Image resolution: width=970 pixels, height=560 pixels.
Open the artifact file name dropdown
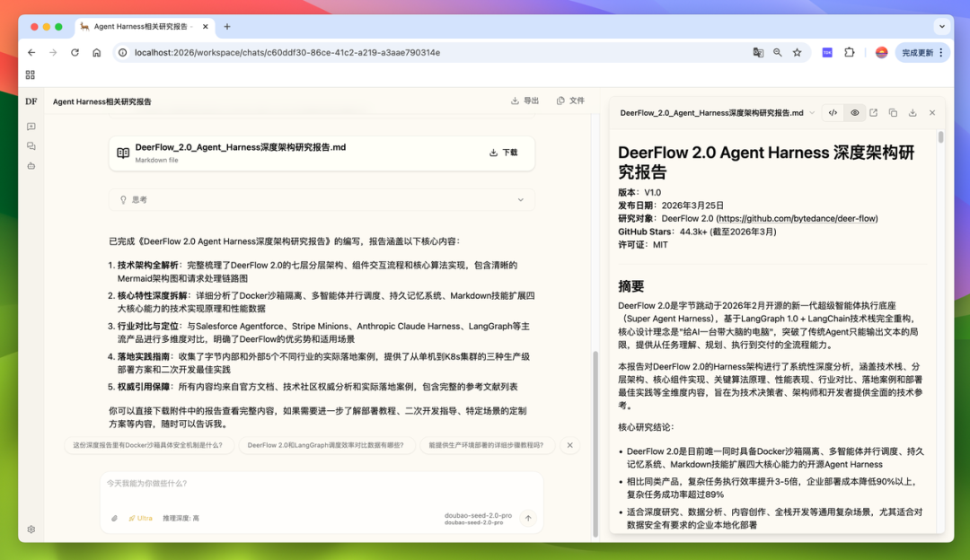click(x=812, y=113)
